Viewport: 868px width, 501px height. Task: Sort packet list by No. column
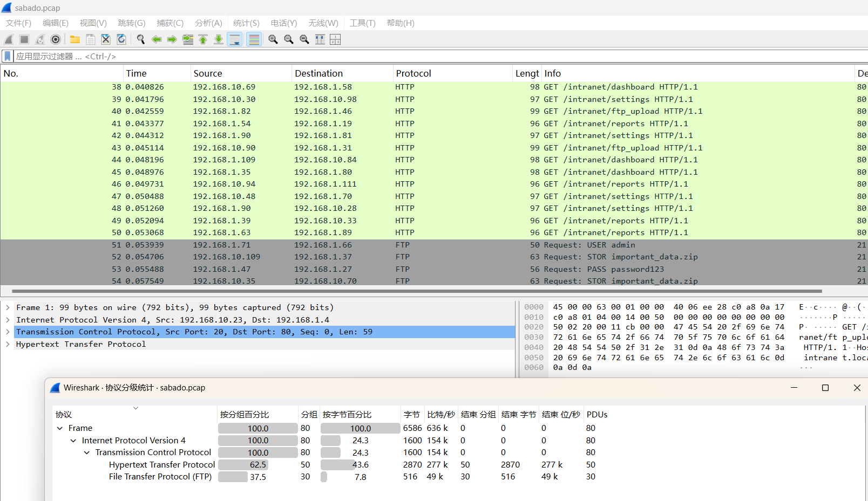point(62,73)
